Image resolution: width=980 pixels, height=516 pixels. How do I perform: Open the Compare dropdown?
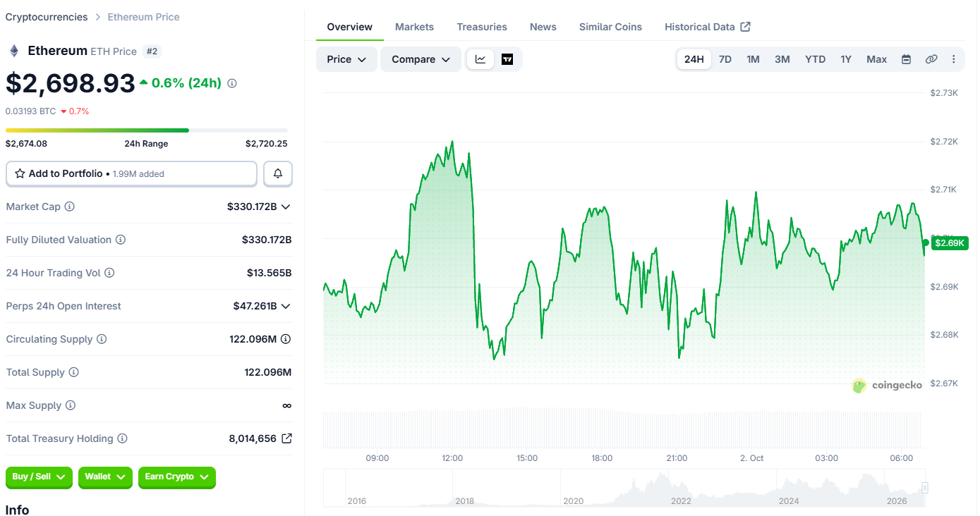pyautogui.click(x=421, y=59)
